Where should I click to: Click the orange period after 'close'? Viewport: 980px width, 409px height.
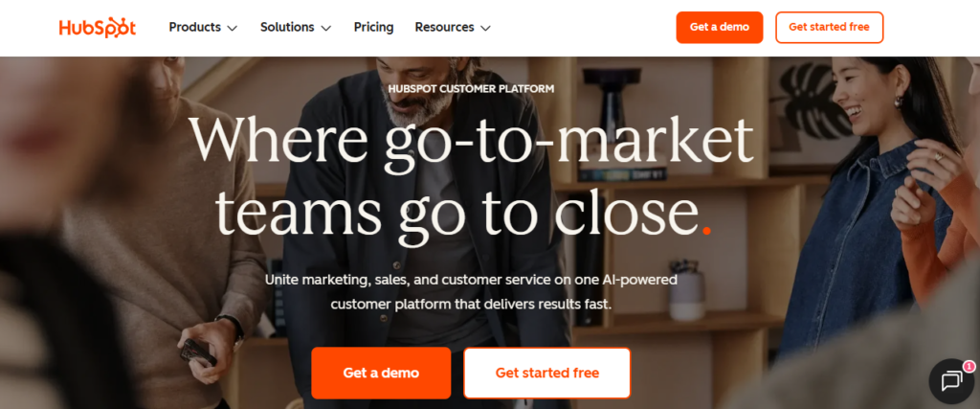pyautogui.click(x=707, y=230)
